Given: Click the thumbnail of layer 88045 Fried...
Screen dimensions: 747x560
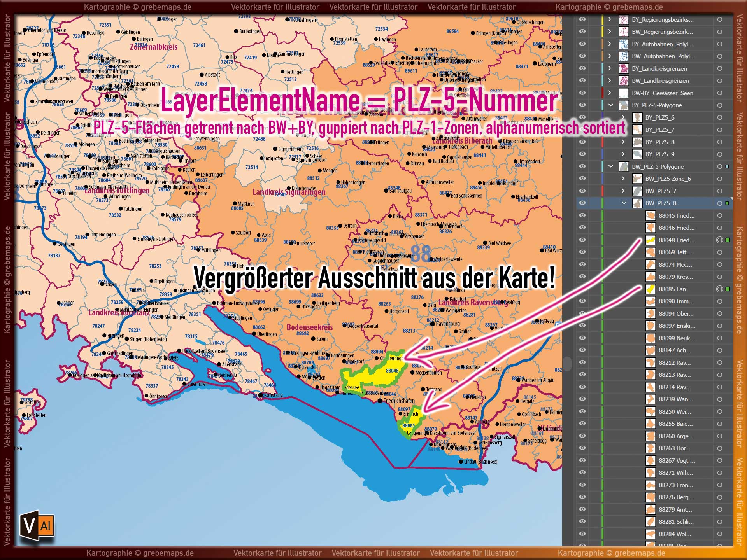Looking at the screenshot, I should click(x=651, y=215).
